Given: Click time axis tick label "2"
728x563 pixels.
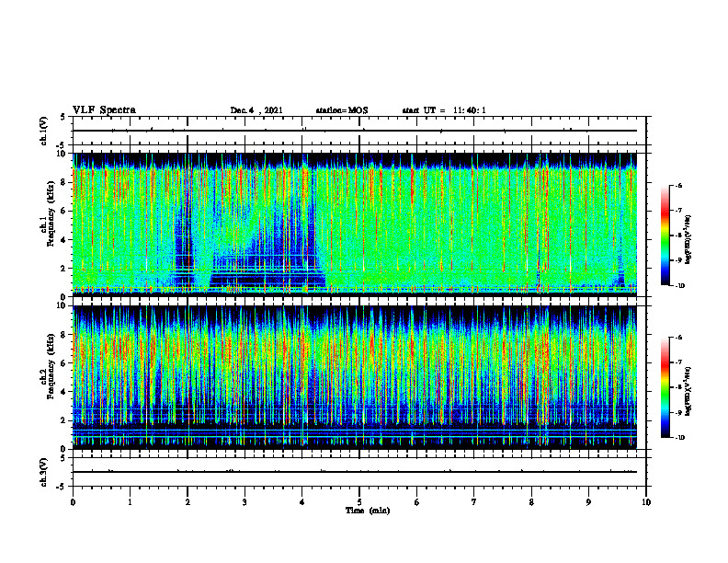Looking at the screenshot, I should tap(188, 502).
